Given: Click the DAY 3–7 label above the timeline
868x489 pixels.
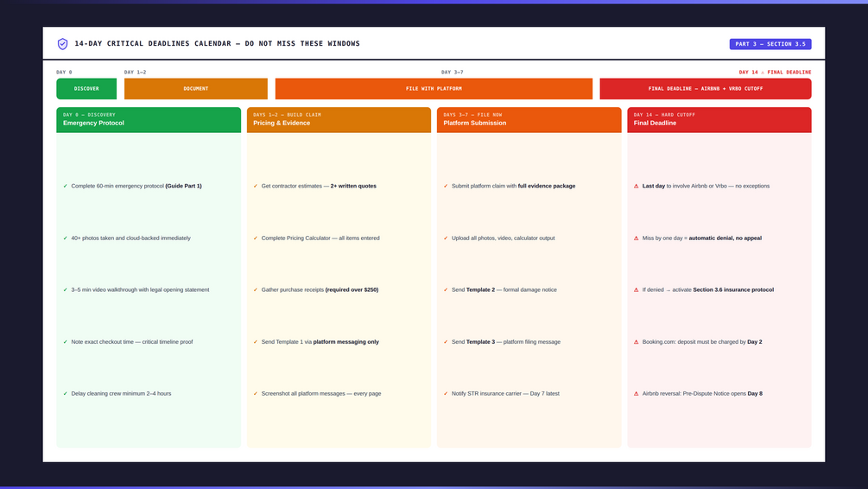Looking at the screenshot, I should point(453,72).
